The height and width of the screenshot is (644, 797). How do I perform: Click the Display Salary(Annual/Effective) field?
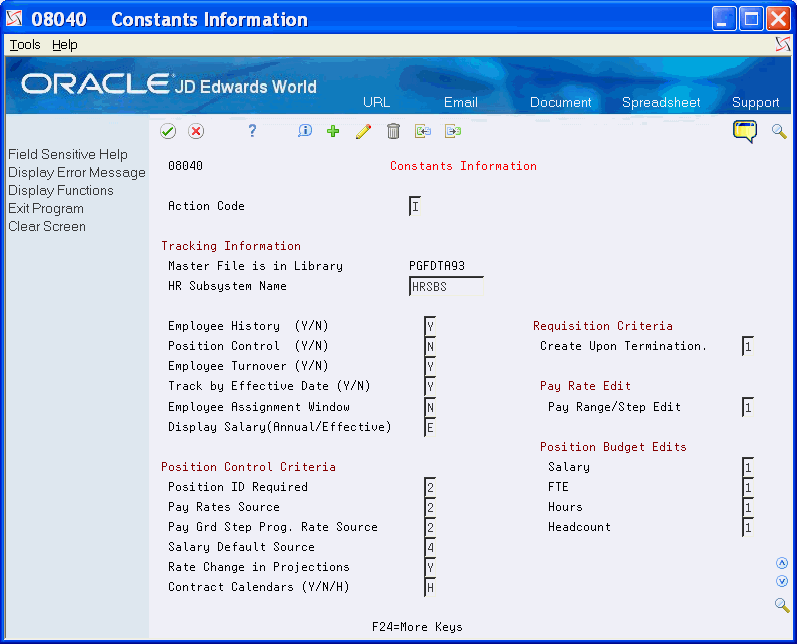tap(430, 427)
